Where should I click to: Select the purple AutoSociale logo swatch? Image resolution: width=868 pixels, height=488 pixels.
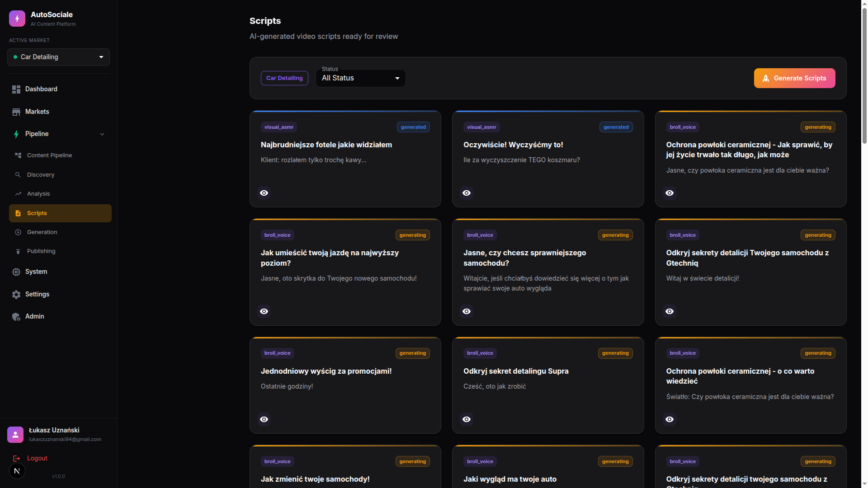pyautogui.click(x=17, y=19)
